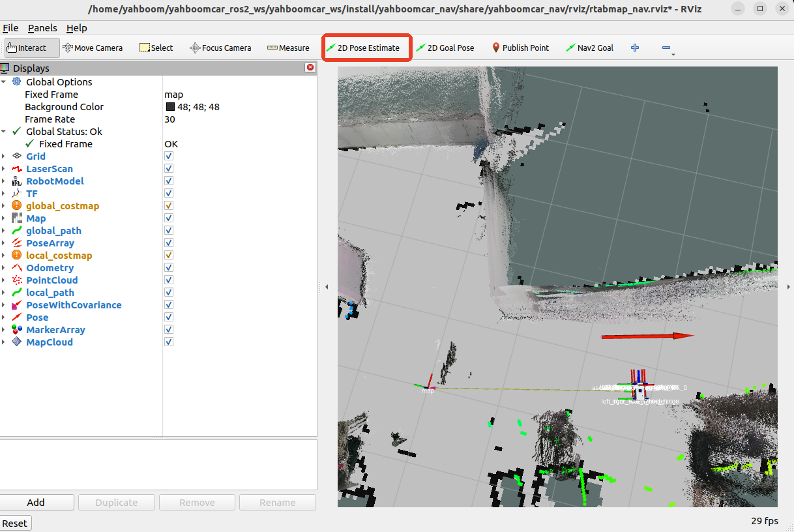The image size is (794, 532).
Task: Click the Background Color swatch
Action: coord(170,107)
